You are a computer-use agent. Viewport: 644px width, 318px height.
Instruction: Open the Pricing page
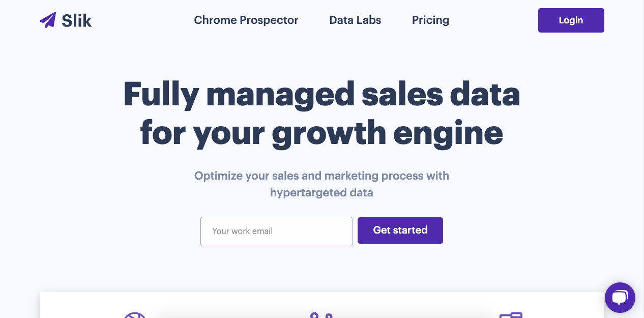(430, 20)
